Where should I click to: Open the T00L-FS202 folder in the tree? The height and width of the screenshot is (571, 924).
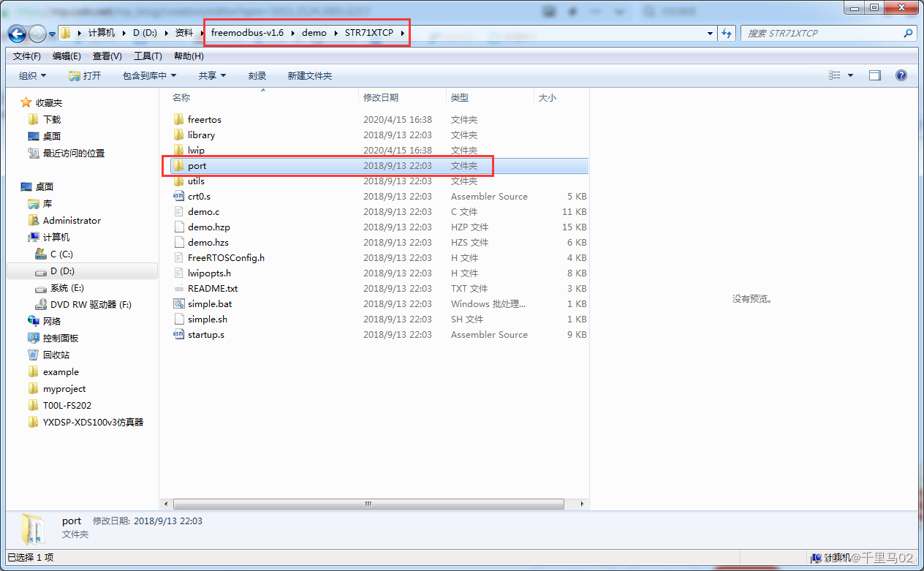(x=67, y=405)
